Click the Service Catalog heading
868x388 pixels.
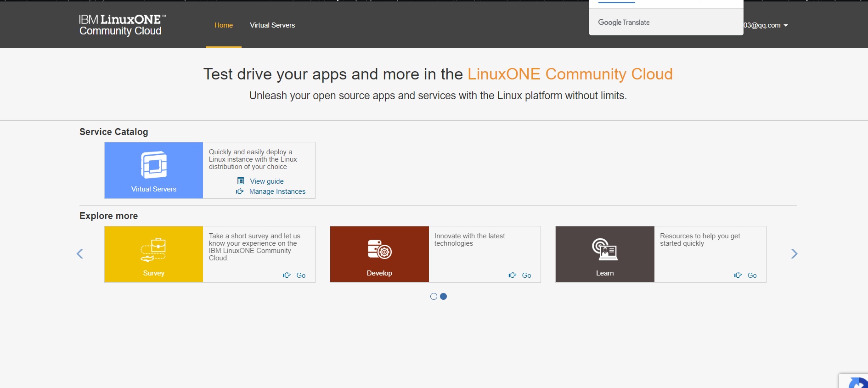coord(113,132)
